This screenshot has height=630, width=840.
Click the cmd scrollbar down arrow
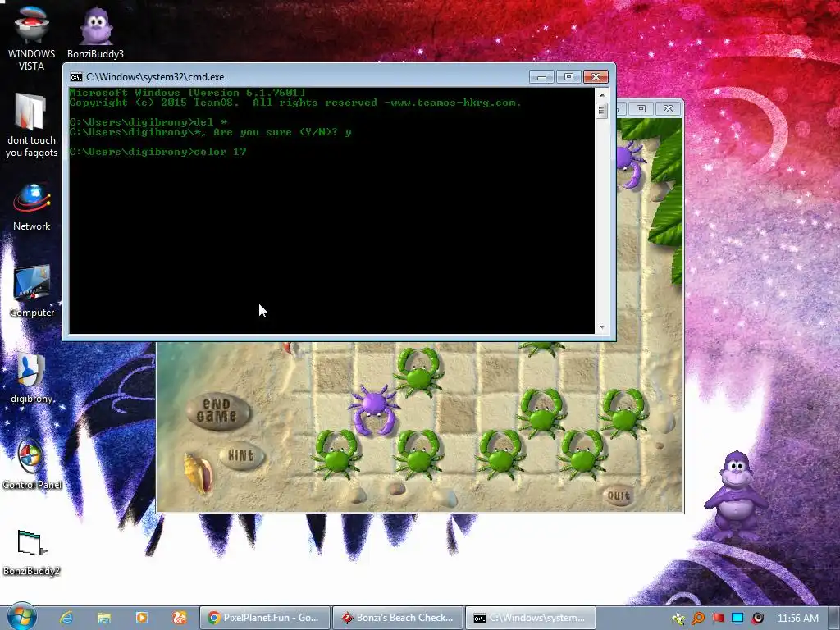click(602, 326)
